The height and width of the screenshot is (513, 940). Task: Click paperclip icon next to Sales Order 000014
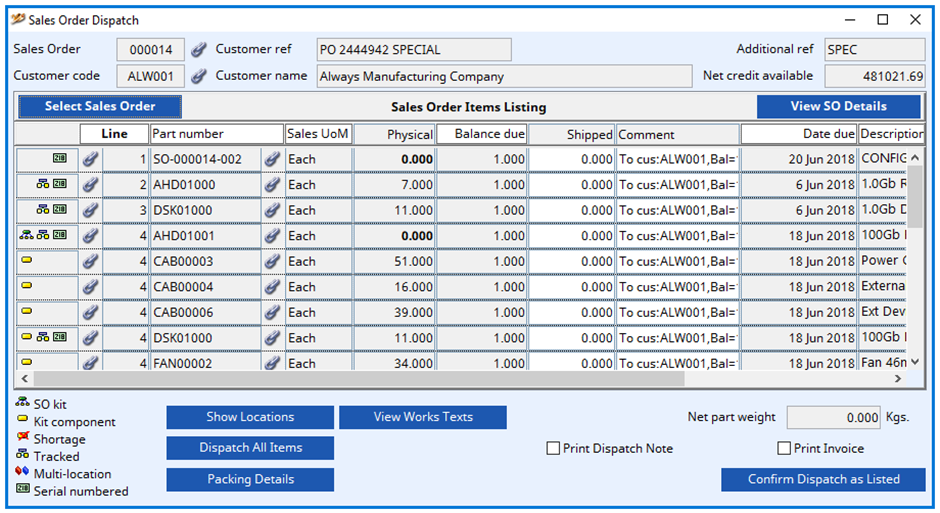199,49
